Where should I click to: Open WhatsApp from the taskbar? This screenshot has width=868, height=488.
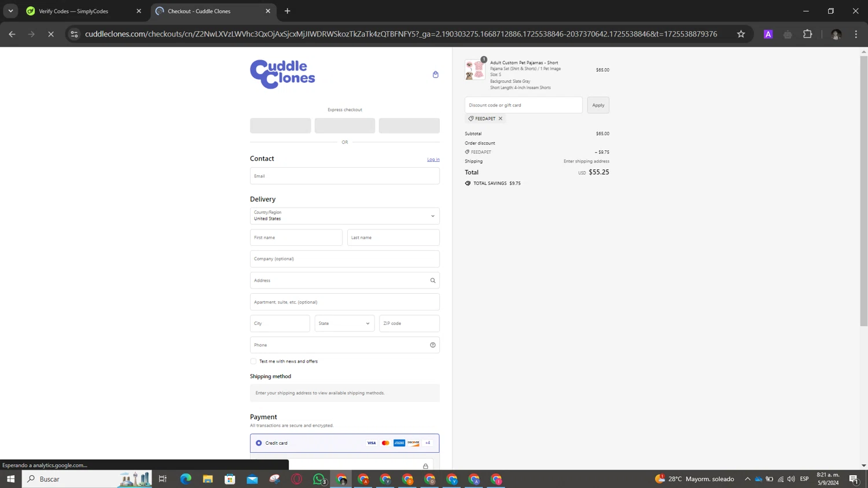click(319, 479)
